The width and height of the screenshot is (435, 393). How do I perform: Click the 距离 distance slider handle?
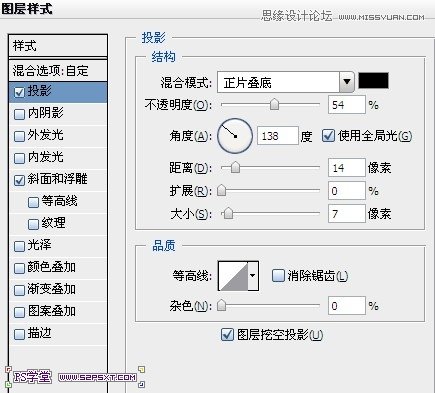(235, 167)
